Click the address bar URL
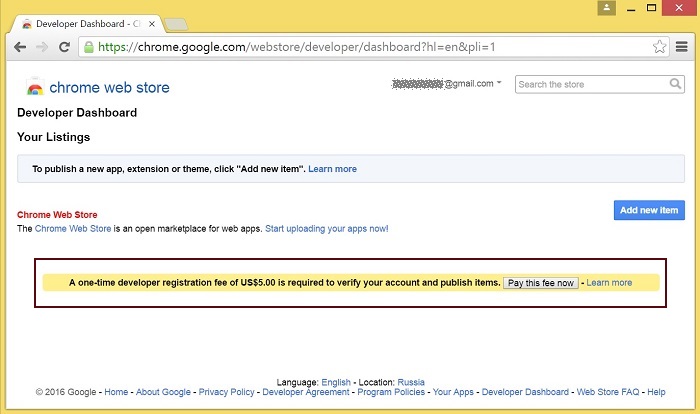 (x=300, y=47)
